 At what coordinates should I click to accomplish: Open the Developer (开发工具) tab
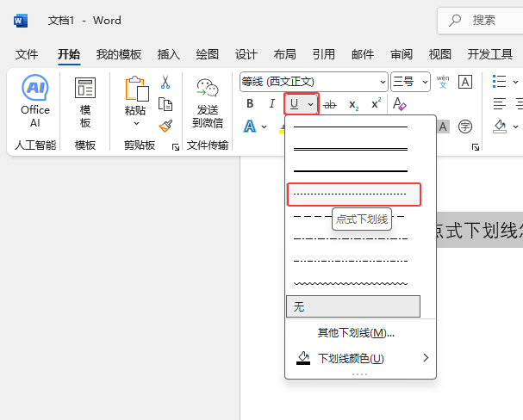tap(489, 54)
